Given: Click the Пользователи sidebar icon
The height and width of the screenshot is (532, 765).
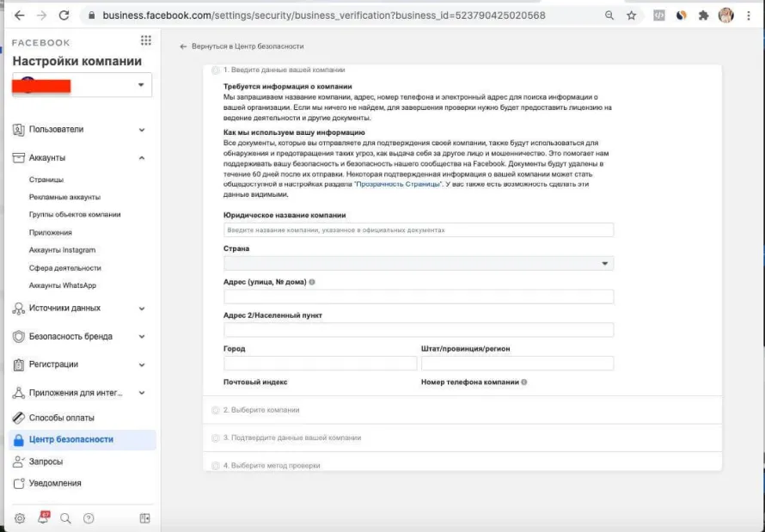Looking at the screenshot, I should [19, 130].
